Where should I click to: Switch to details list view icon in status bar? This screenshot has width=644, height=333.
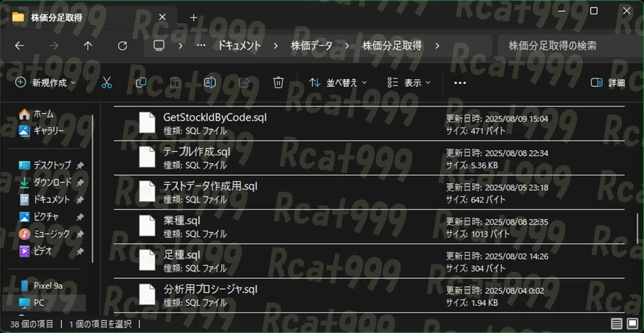click(x=617, y=324)
